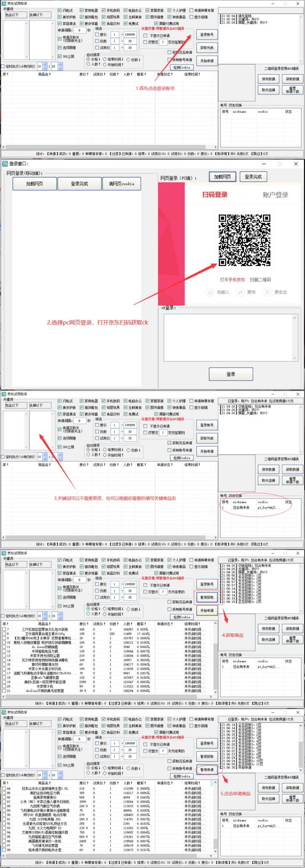Image resolution: width=305 pixels, height=868 pixels.
Task: Click 暂停申请 in the 日本山水 list window
Action: tap(207, 770)
